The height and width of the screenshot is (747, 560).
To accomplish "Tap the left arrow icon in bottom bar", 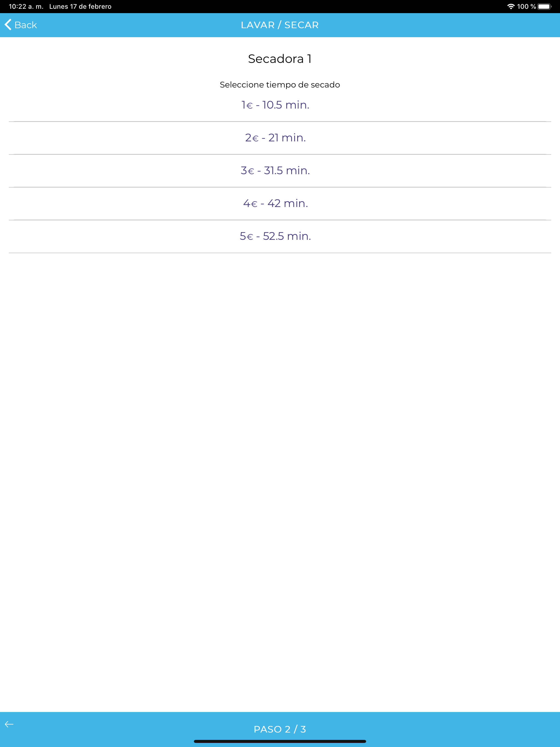I will tap(9, 724).
